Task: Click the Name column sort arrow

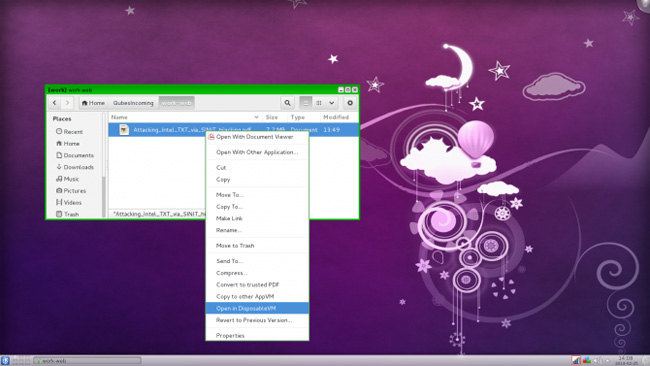Action: point(256,117)
